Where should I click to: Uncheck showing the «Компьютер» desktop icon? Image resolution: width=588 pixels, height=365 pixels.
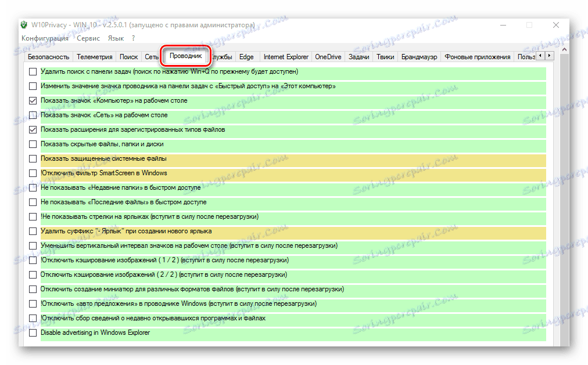[x=33, y=100]
